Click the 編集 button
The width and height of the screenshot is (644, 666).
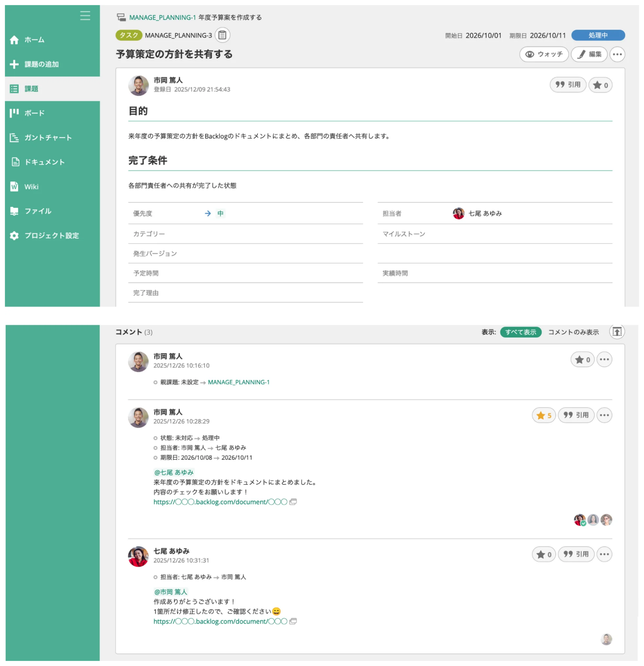tap(589, 54)
